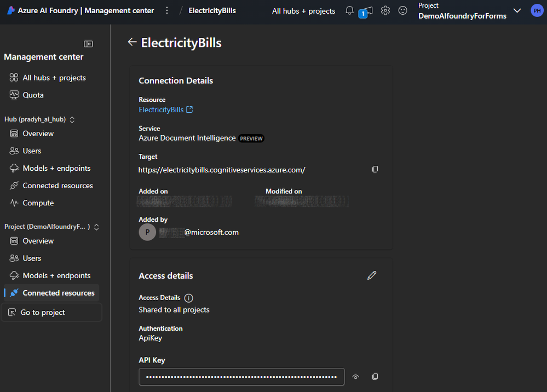Click the Project Users icon
Screen dimensions: 547x392
(x=14, y=258)
